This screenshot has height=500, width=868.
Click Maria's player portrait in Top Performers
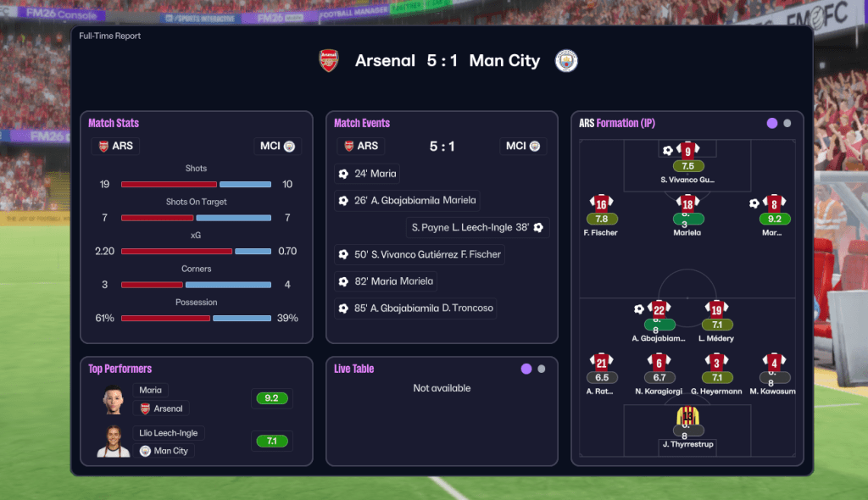point(114,401)
